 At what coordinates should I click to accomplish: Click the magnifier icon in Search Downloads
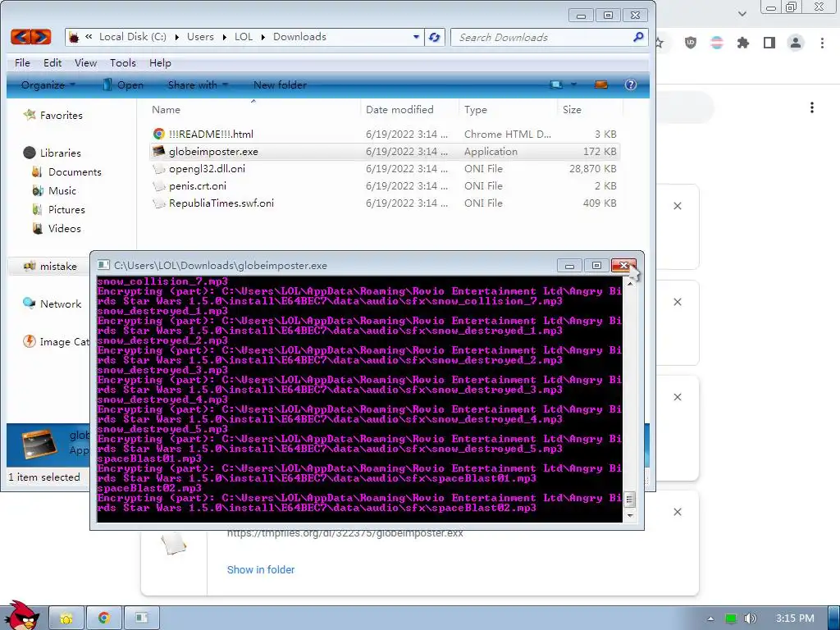(x=638, y=37)
